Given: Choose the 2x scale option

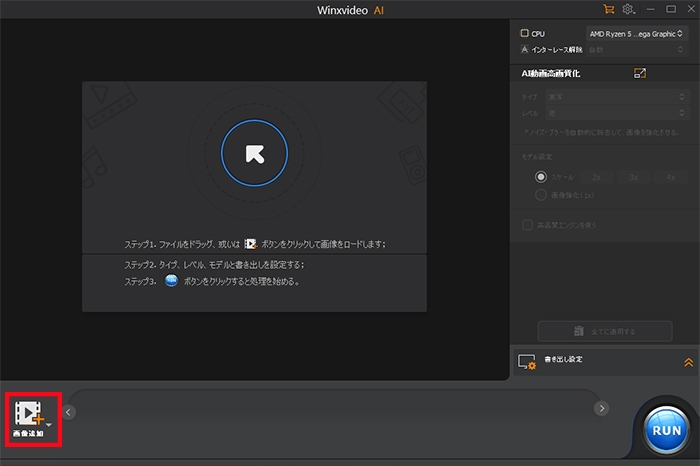Looking at the screenshot, I should (597, 177).
